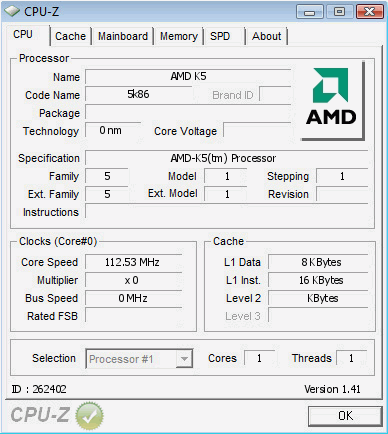
Task: Click the OK button
Action: (x=345, y=416)
